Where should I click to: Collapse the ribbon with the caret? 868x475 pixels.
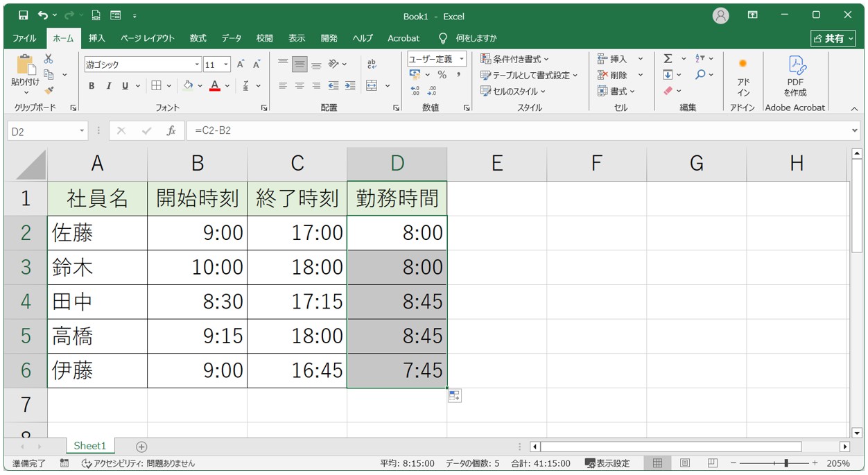[x=854, y=109]
